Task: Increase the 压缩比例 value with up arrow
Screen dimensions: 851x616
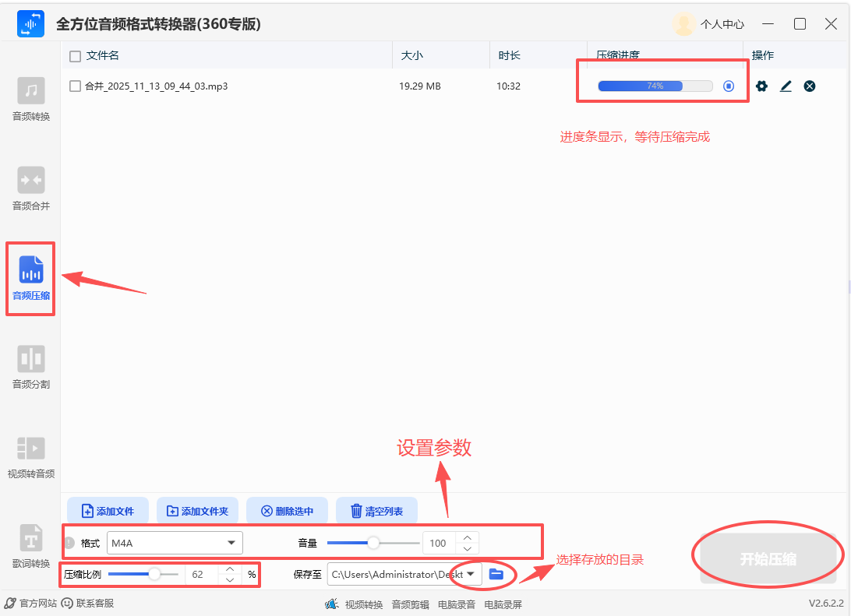Action: 230,569
